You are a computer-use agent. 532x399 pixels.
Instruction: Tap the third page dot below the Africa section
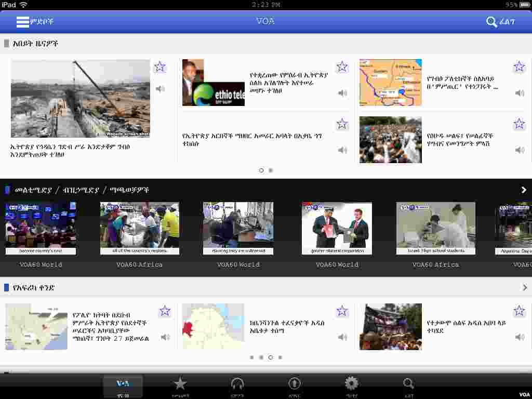[271, 357]
